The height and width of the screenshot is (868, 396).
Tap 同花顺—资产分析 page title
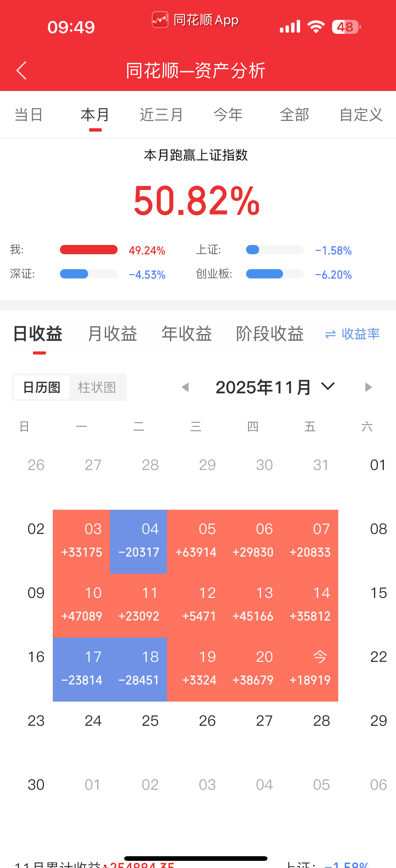pyautogui.click(x=196, y=70)
